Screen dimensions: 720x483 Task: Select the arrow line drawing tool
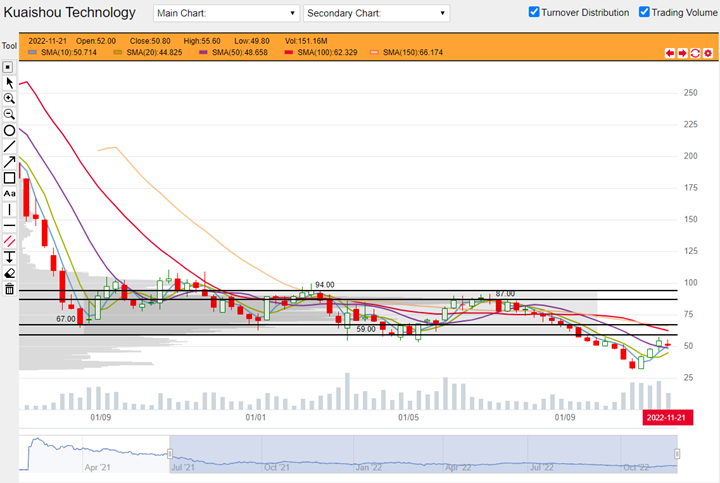click(x=9, y=162)
